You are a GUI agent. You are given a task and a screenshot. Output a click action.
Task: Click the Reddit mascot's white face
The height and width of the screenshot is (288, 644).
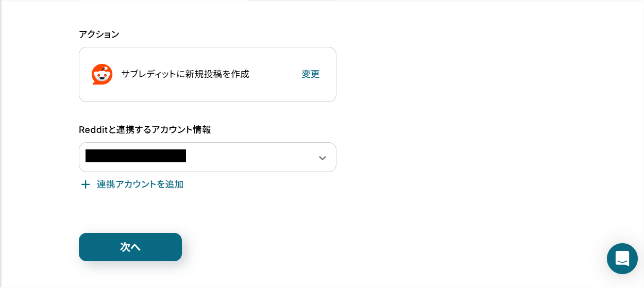[102, 77]
